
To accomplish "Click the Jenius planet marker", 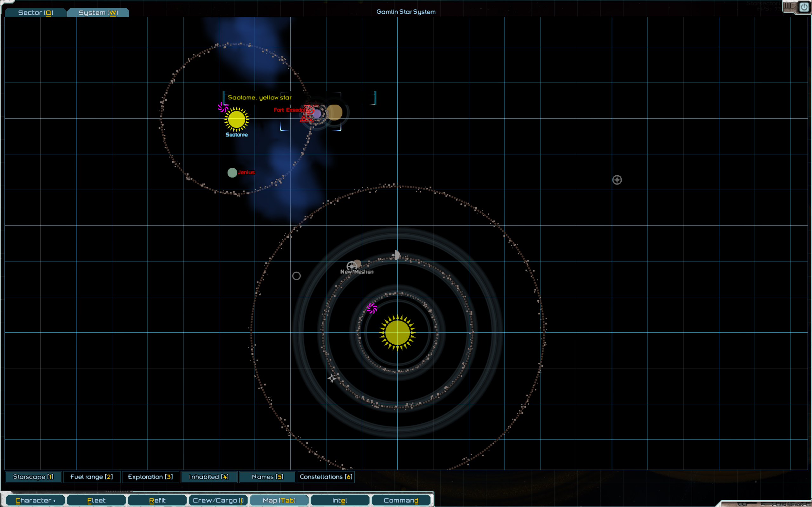I will click(232, 173).
